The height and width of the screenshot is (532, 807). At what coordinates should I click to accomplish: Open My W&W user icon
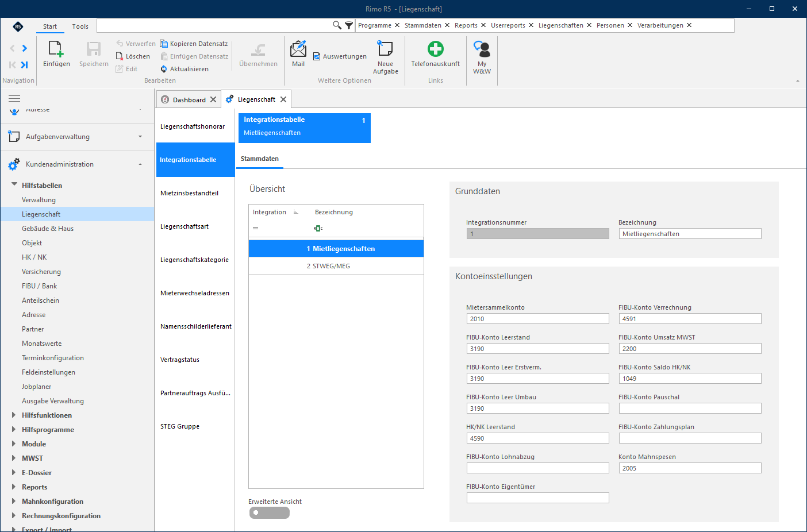coord(482,49)
